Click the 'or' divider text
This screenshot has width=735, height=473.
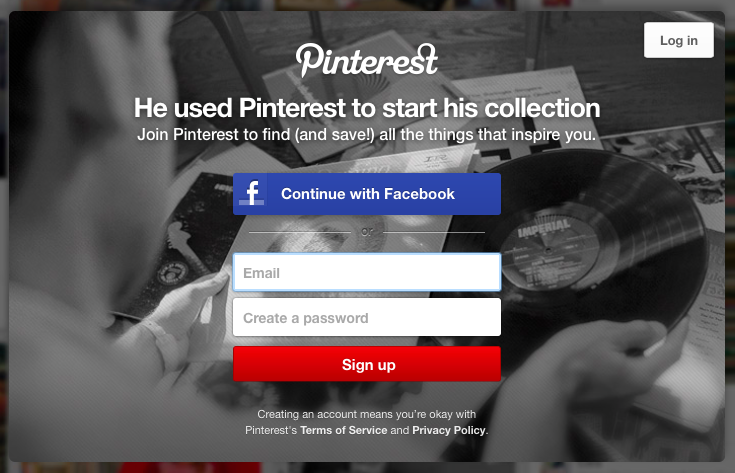tap(367, 231)
